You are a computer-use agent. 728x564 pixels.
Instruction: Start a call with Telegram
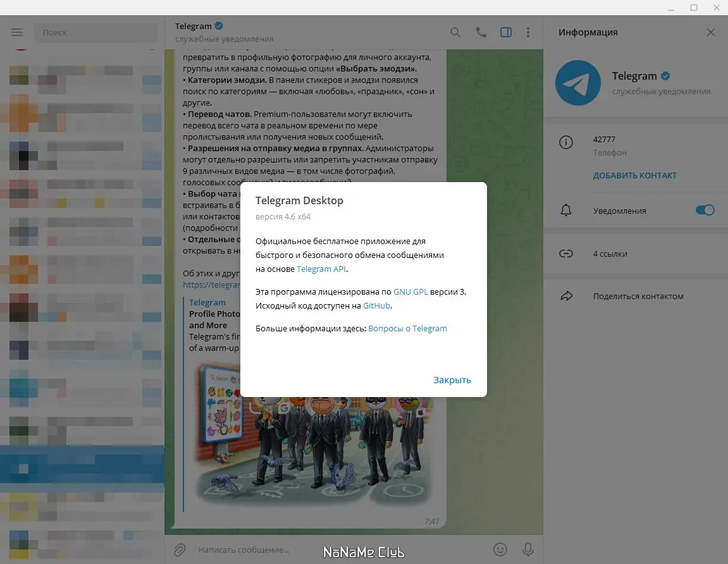[481, 32]
